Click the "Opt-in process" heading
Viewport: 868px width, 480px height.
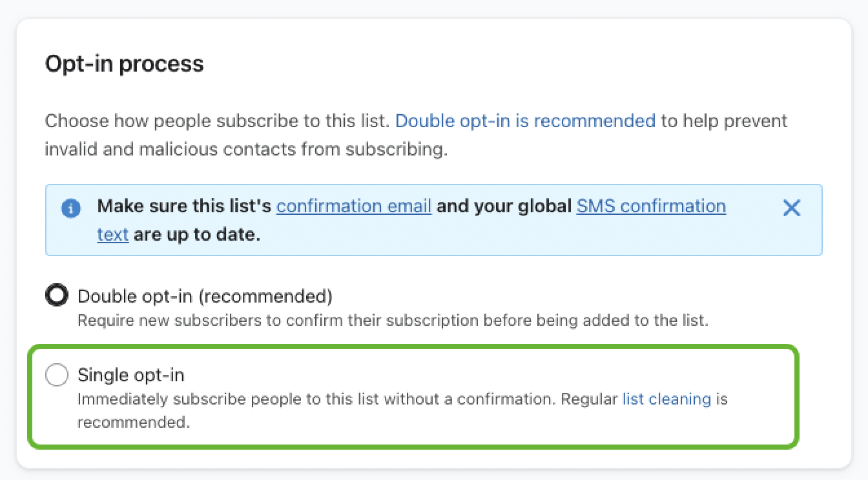124,64
